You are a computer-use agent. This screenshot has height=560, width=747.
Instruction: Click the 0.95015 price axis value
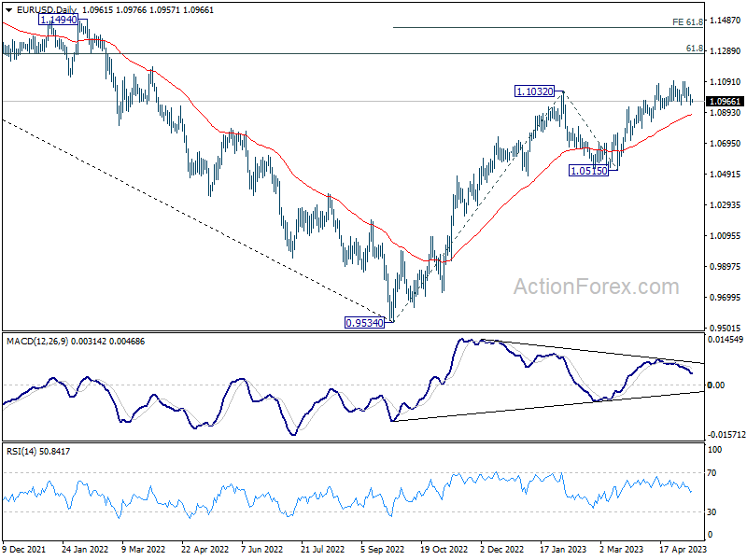pos(725,328)
